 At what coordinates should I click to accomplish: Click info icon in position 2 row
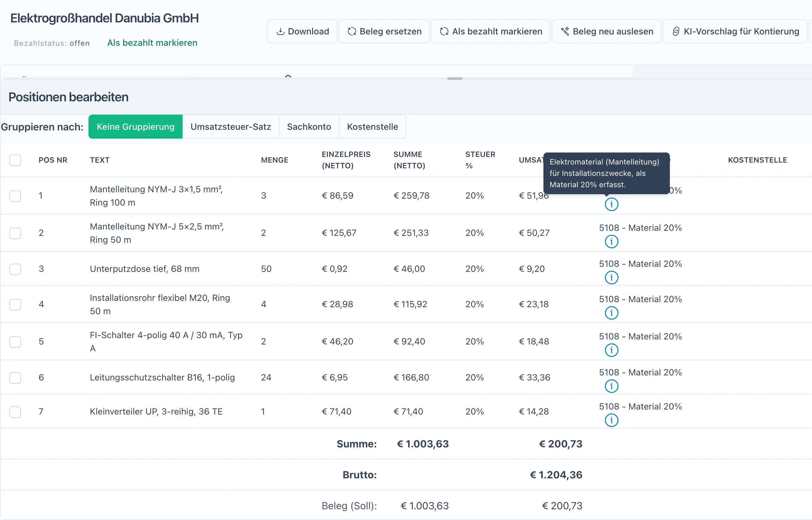(611, 242)
